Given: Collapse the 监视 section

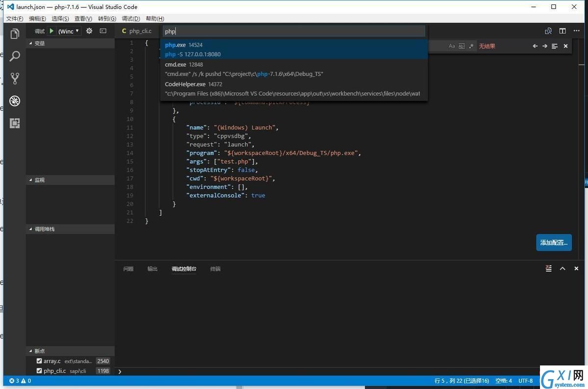Looking at the screenshot, I should click(x=70, y=180).
